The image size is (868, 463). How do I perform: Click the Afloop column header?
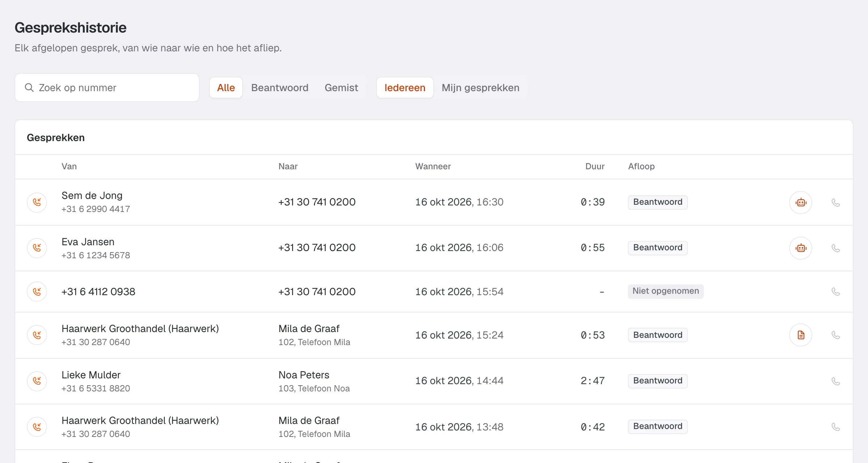tap(641, 166)
